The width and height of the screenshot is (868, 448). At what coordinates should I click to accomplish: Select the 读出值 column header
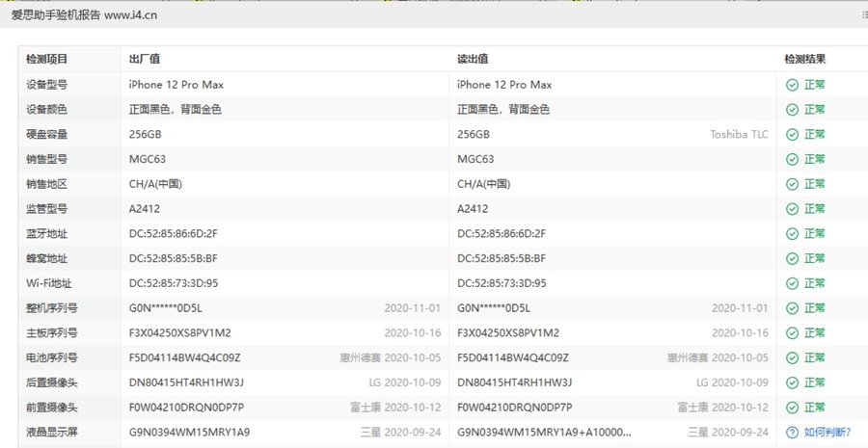pos(473,59)
